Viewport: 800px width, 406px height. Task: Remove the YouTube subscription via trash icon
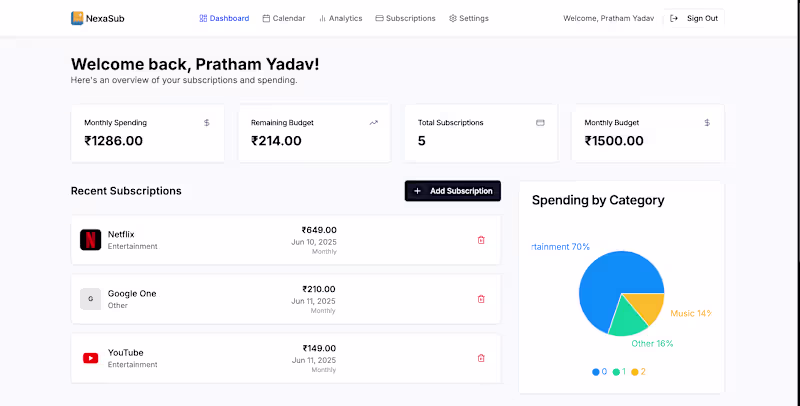click(x=481, y=358)
